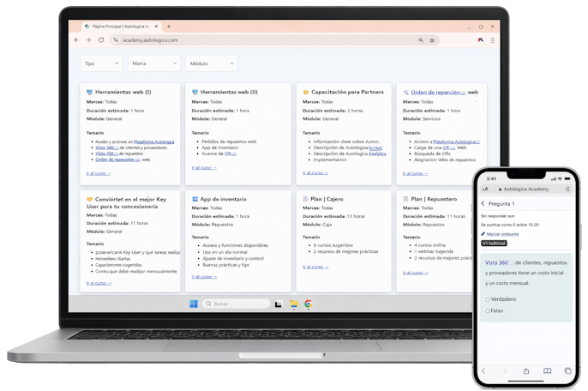
Task: Click the zoom magnifier icon in address bar
Action: 421,40
